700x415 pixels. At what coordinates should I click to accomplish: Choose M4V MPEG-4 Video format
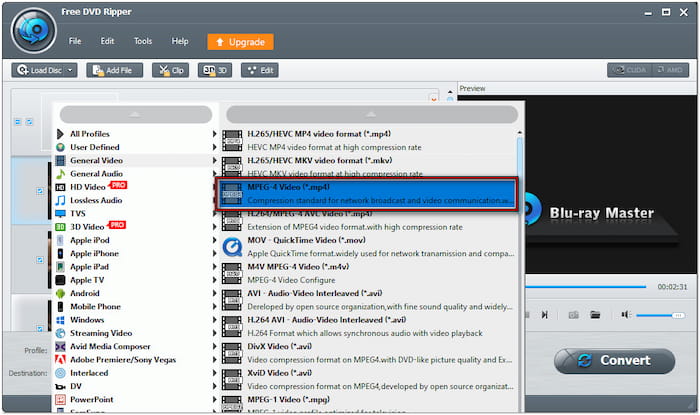pos(369,273)
